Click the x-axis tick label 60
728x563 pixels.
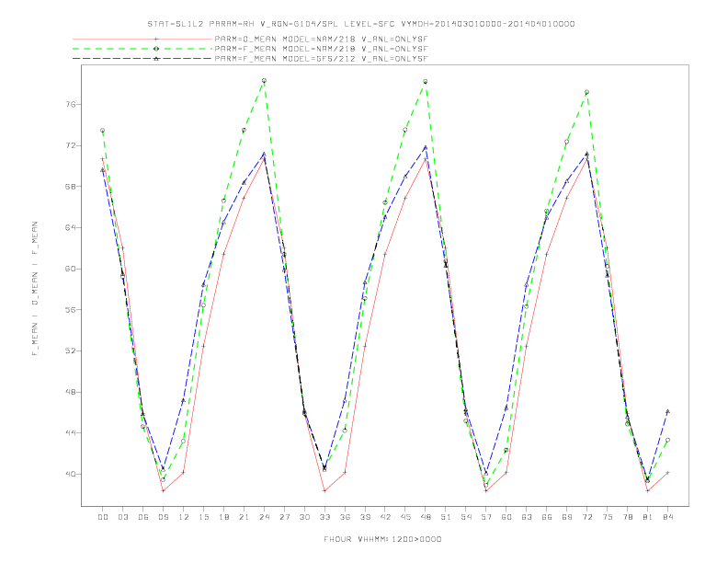[506, 517]
